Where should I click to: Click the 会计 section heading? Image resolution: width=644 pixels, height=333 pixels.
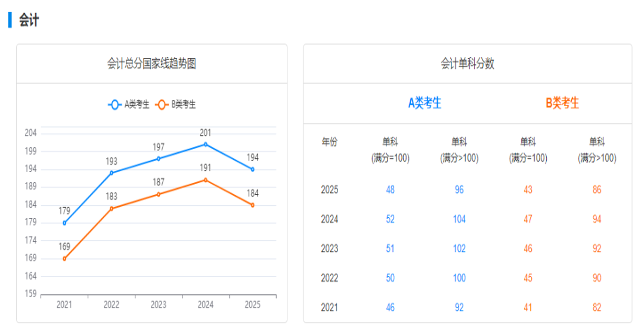click(29, 20)
